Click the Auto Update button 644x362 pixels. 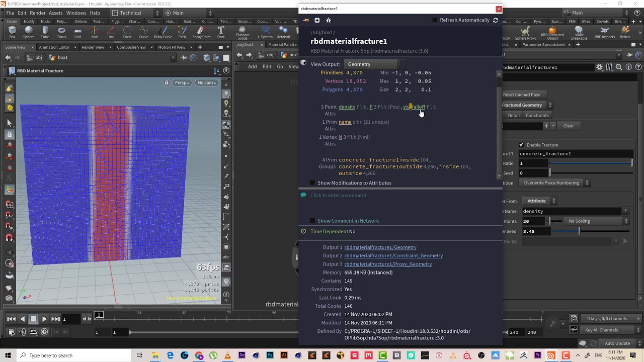pos(617,343)
